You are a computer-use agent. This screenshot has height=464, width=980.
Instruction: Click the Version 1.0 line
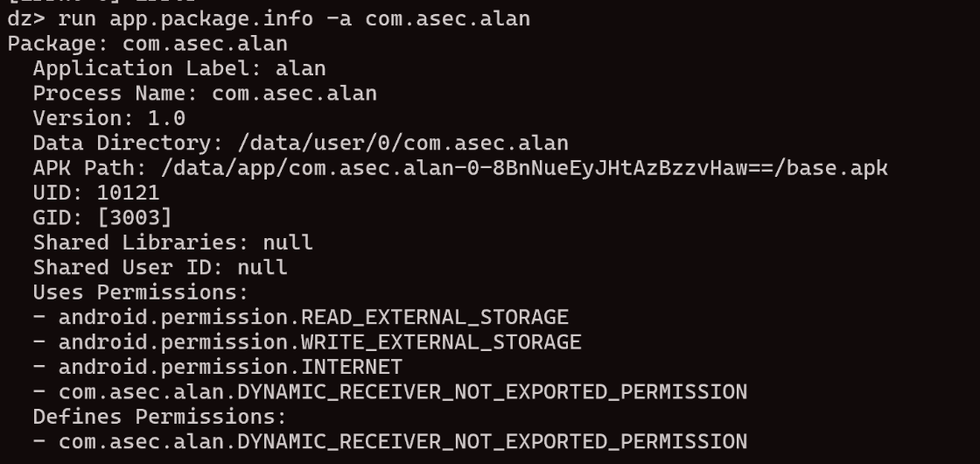pos(109,118)
